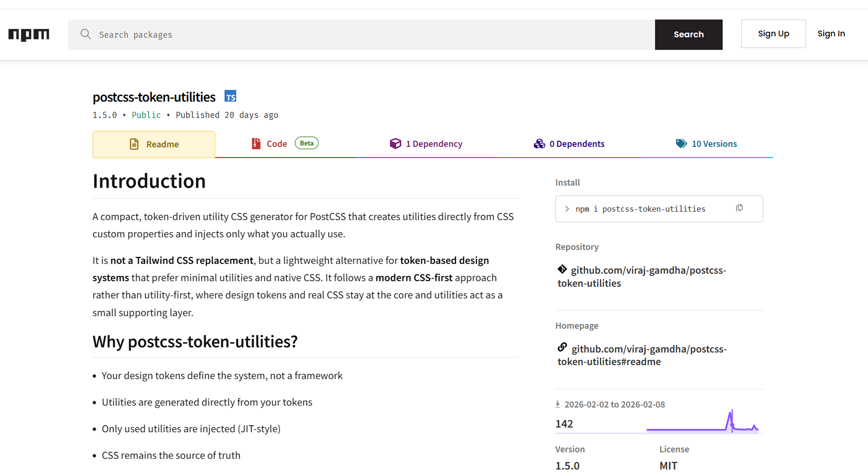Click the install command box

pyautogui.click(x=659, y=209)
